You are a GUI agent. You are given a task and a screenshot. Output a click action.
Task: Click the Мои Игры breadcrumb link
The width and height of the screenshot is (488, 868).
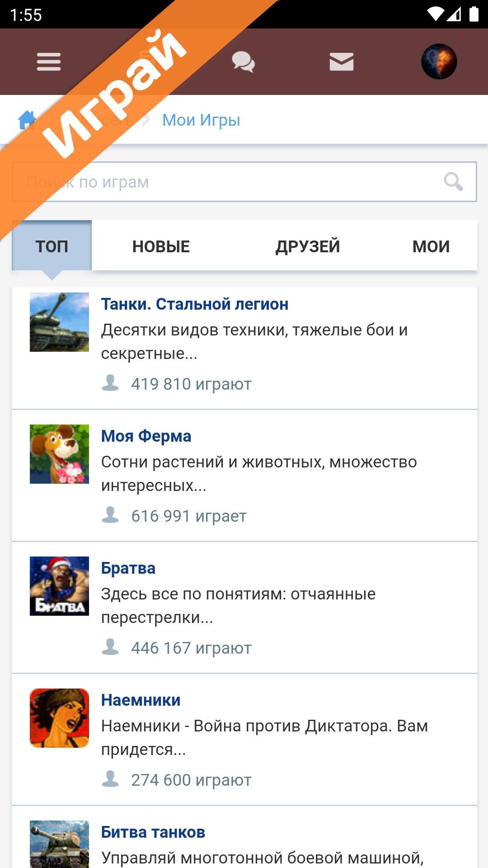[201, 120]
